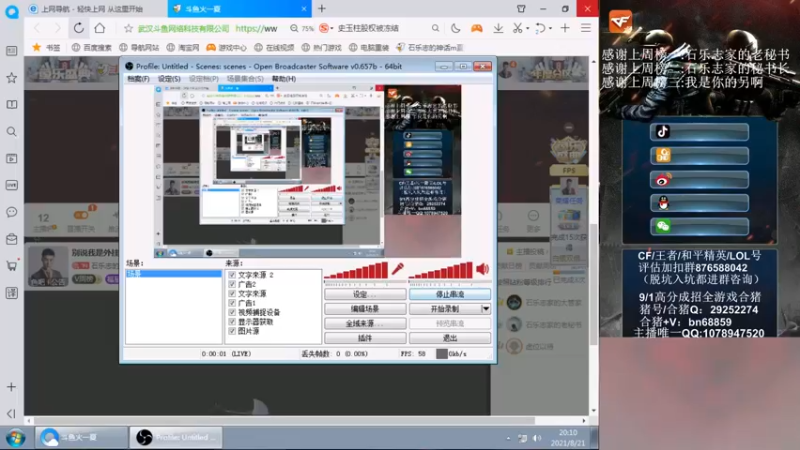This screenshot has width=800, height=450.
Task: Open the 百度搜索 bookmark link
Action: [x=92, y=47]
